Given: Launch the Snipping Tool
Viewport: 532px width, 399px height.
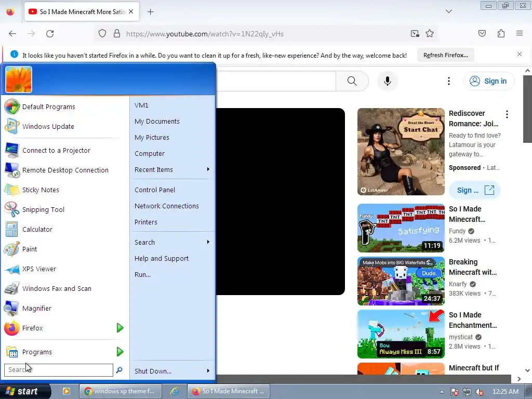Looking at the screenshot, I should coord(64,209).
